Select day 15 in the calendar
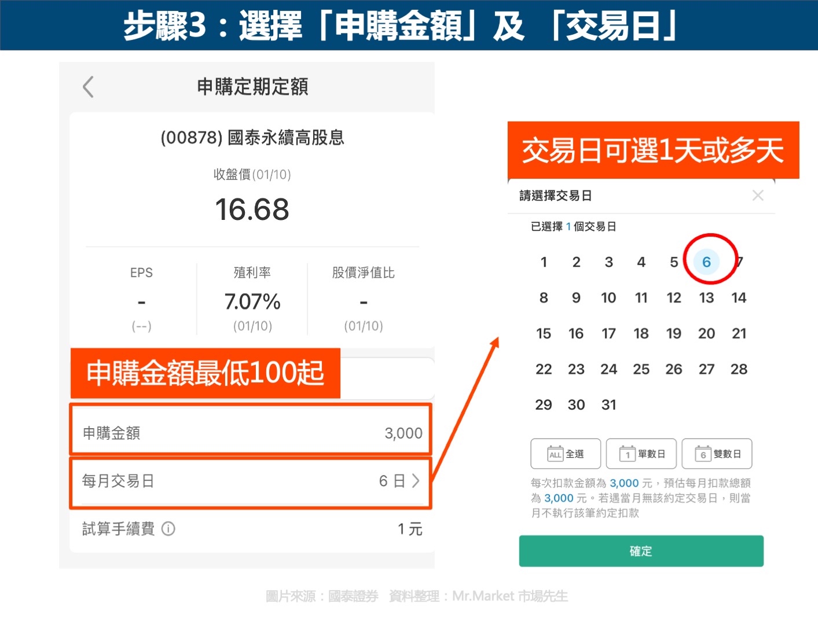This screenshot has height=644, width=818. click(544, 334)
